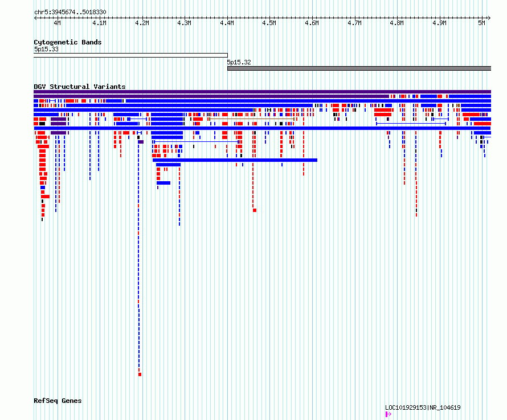
Task: Click the chr5:3945674..5018330 coordinates text
Action: (x=70, y=12)
